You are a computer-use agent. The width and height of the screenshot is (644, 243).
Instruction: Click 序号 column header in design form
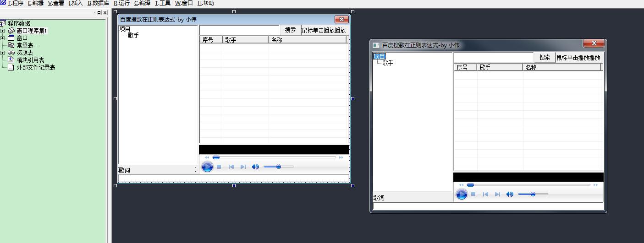tap(211, 40)
